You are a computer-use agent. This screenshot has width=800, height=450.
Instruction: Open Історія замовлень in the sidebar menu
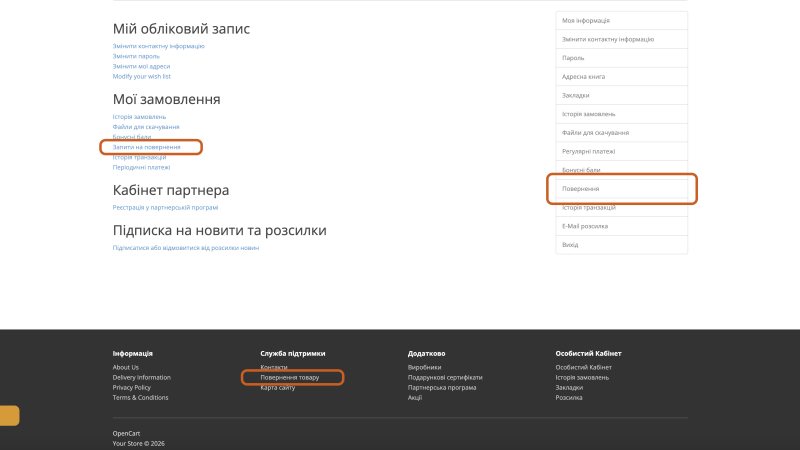621,114
